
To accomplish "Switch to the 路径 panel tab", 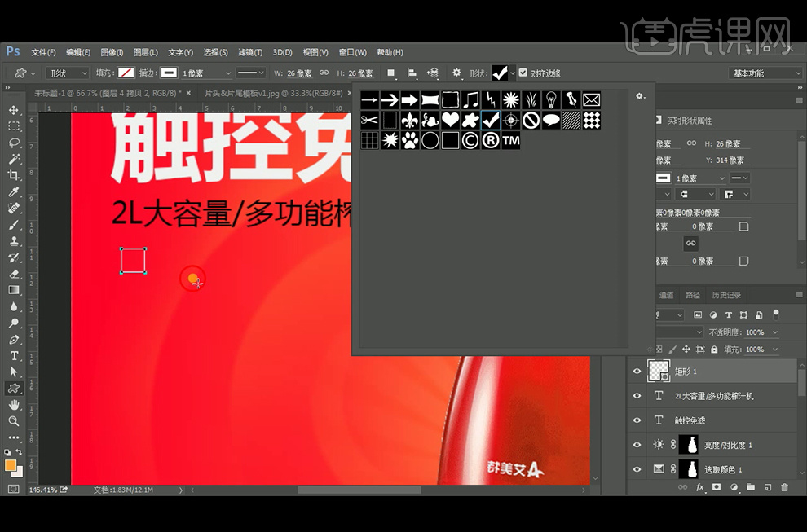I will pos(693,295).
